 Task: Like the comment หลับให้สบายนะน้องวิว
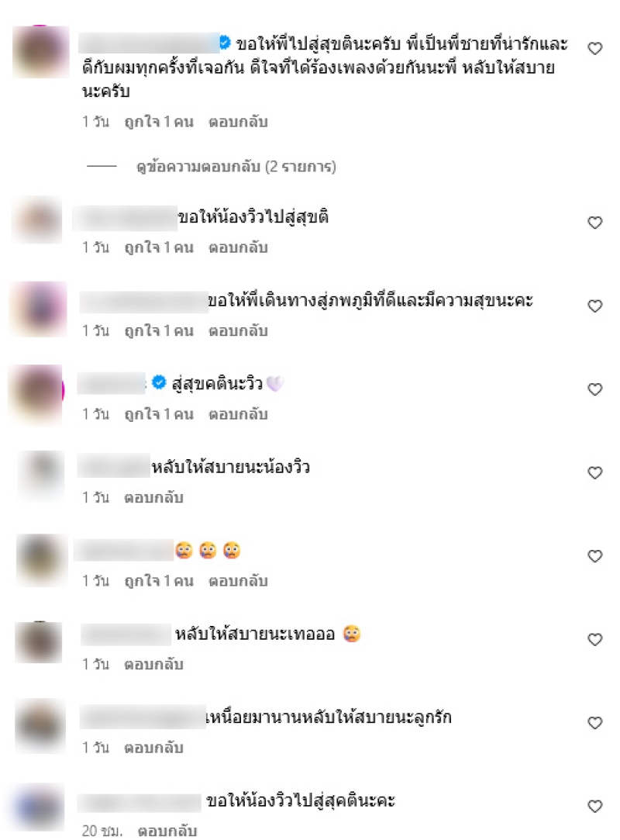(x=595, y=472)
